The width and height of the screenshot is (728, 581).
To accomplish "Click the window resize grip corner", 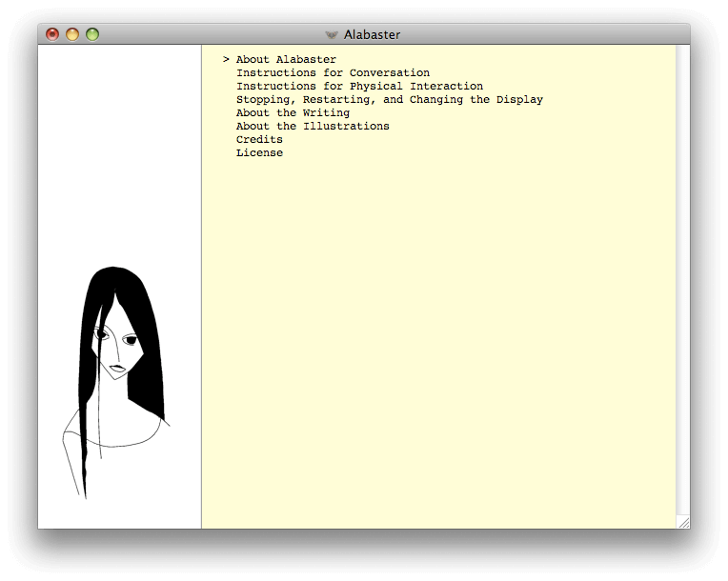I will point(683,523).
